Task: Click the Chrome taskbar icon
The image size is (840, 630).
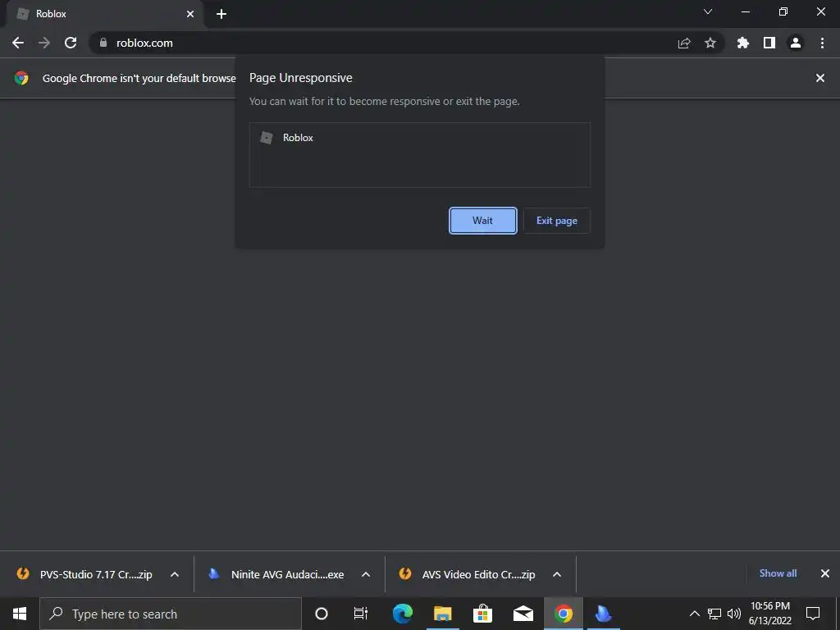Action: click(564, 614)
